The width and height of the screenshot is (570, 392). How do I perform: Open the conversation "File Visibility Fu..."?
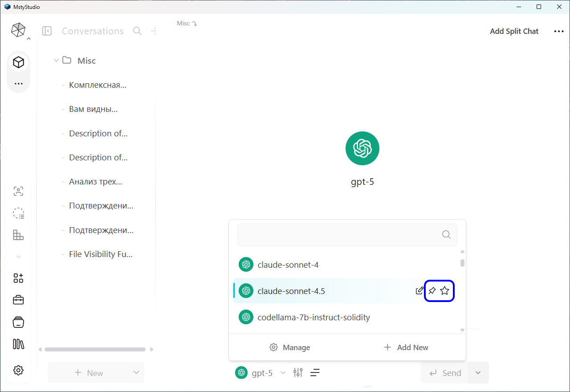tap(101, 254)
